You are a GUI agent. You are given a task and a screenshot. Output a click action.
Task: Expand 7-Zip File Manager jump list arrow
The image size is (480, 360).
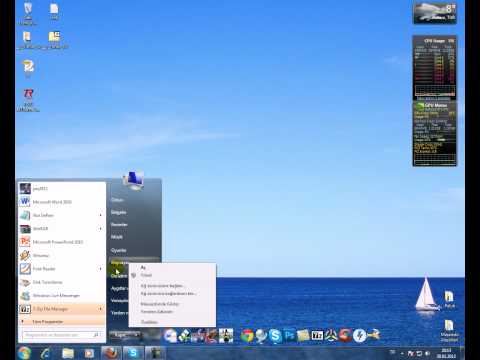coord(100,309)
